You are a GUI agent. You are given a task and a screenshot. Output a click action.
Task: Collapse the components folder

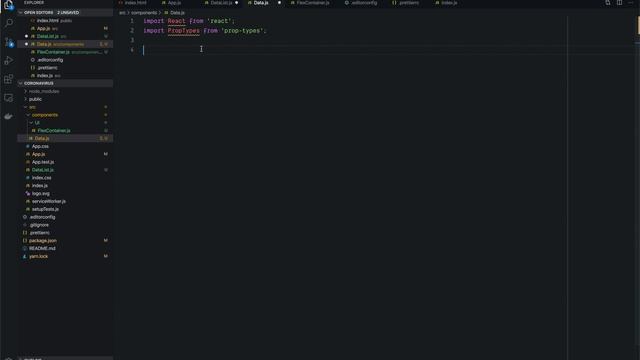pyautogui.click(x=28, y=115)
